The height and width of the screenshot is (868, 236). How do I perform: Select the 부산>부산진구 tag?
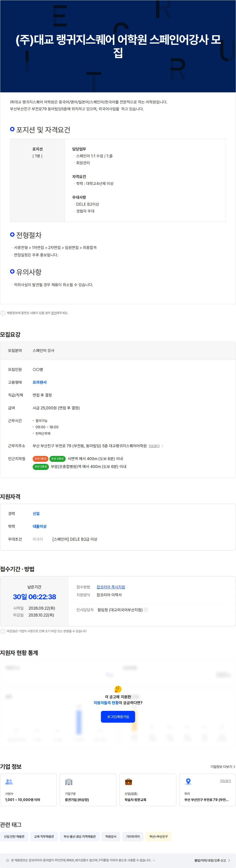[159, 836]
